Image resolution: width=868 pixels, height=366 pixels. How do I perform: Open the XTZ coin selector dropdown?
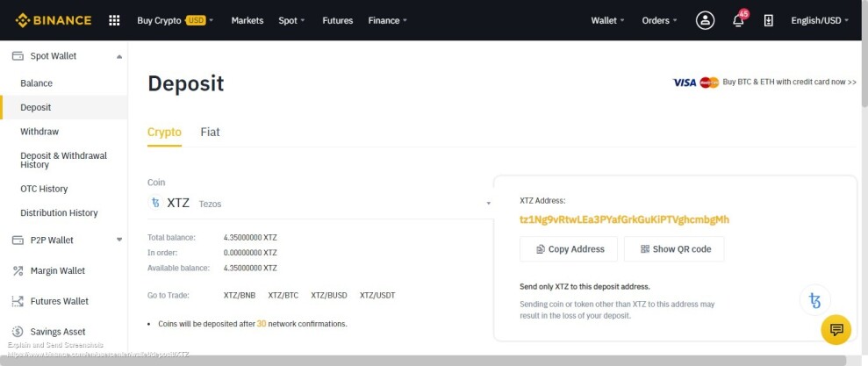[320, 204]
